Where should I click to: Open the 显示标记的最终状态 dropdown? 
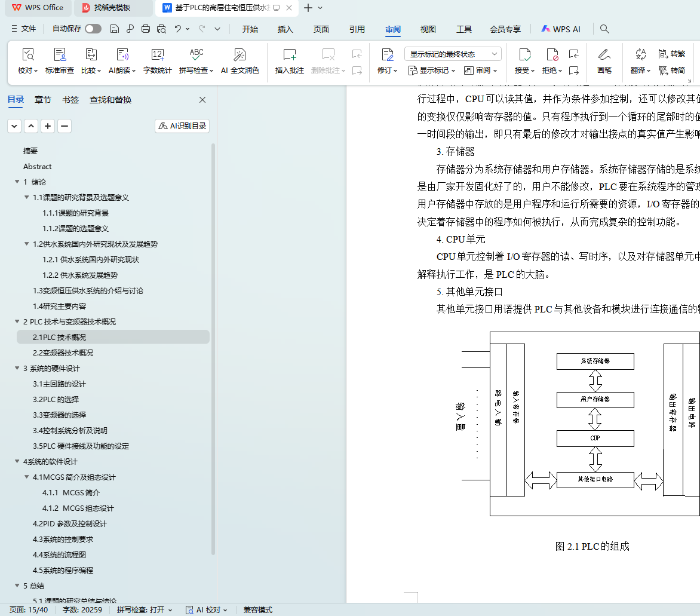pos(452,54)
